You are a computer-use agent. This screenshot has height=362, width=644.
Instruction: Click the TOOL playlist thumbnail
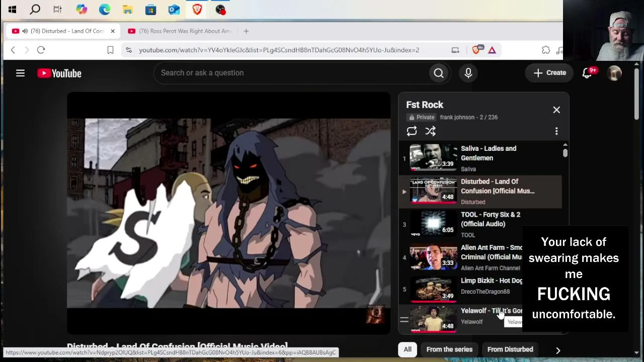tap(433, 224)
